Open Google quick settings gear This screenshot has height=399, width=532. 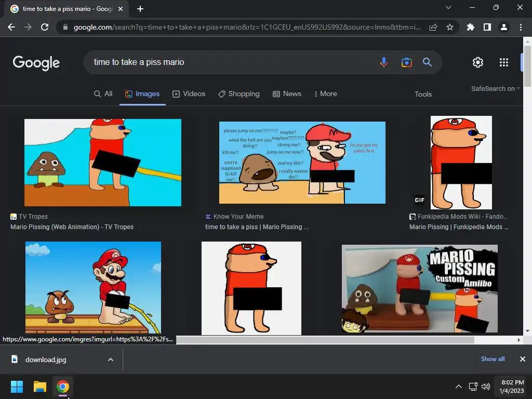[x=478, y=62]
